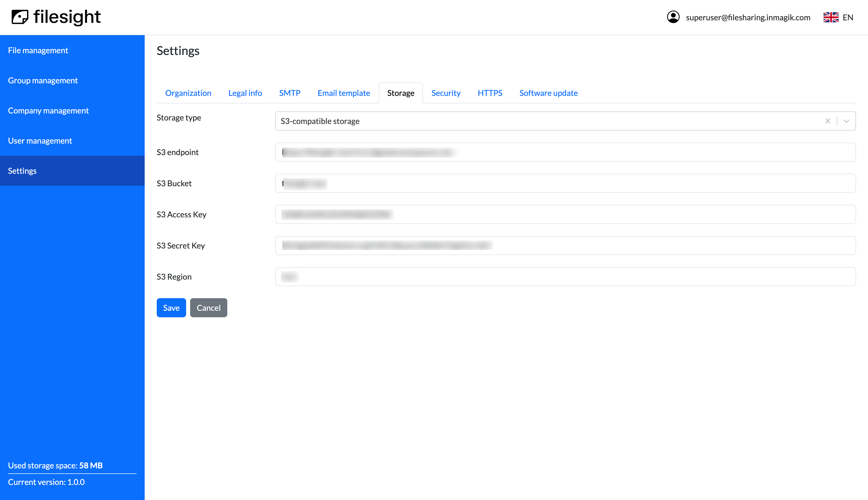Clear the selected storage type with X
The height and width of the screenshot is (500, 868).
[x=828, y=121]
